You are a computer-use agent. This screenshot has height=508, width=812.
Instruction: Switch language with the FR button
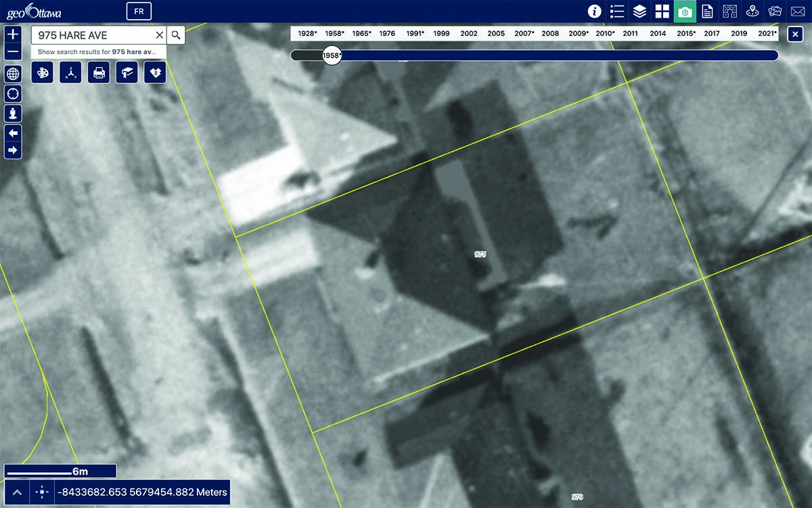pos(139,12)
